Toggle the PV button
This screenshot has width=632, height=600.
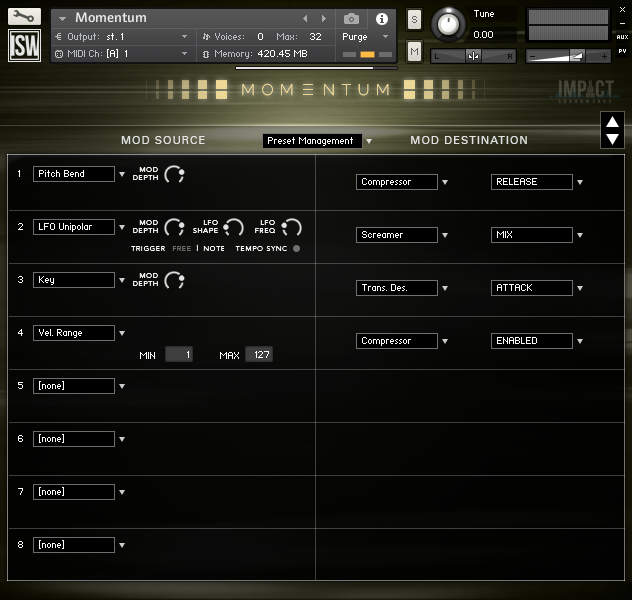point(622,51)
